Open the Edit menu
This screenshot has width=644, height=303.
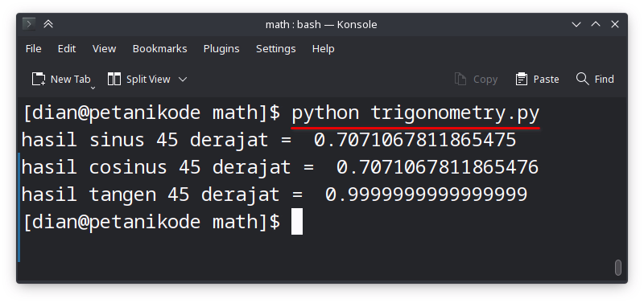67,49
